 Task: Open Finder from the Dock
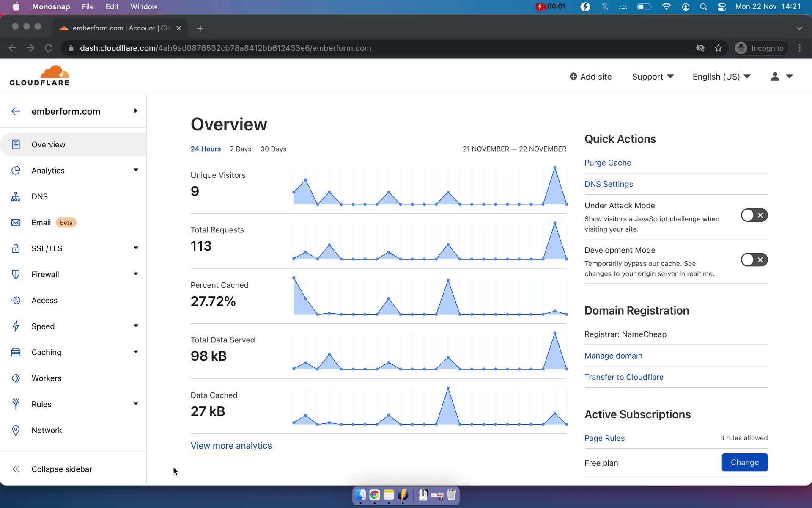[x=360, y=495]
